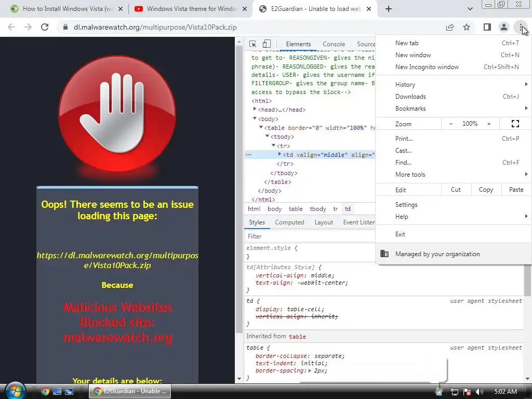Click the E2Guardian taskbar window button
532x399 pixels.
130,391
